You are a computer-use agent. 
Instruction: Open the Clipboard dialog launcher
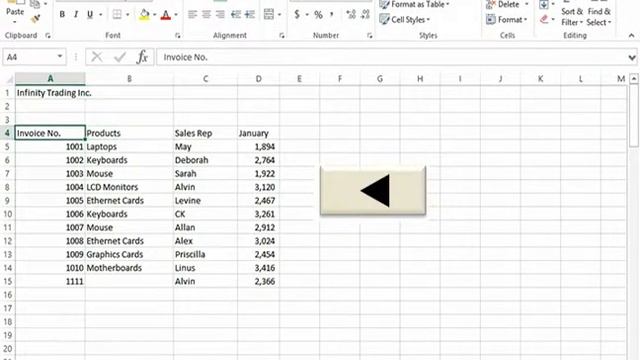coord(48,36)
